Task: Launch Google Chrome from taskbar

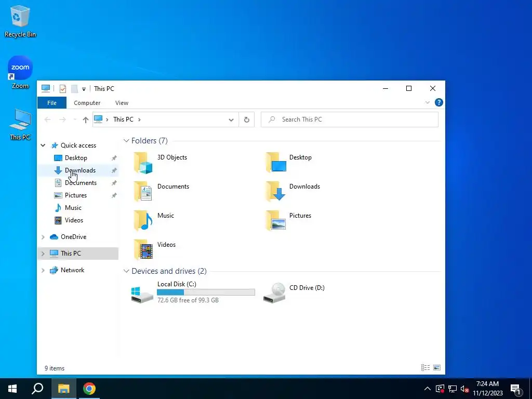Action: coord(89,389)
